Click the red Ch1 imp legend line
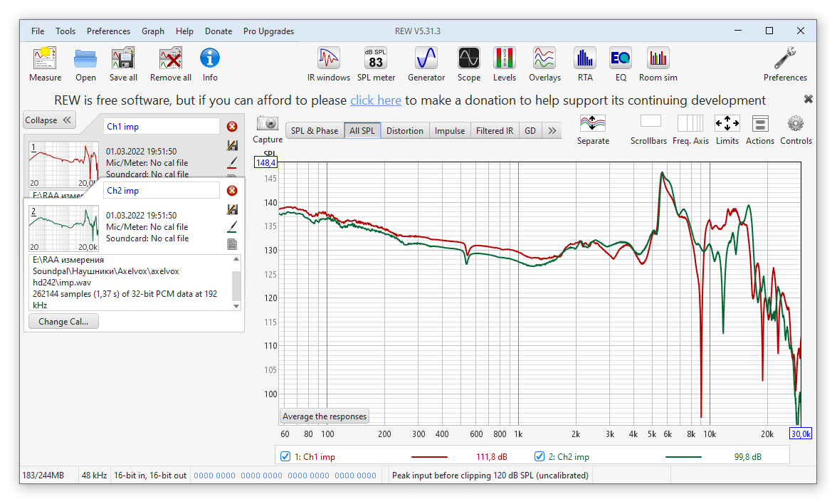 [429, 457]
